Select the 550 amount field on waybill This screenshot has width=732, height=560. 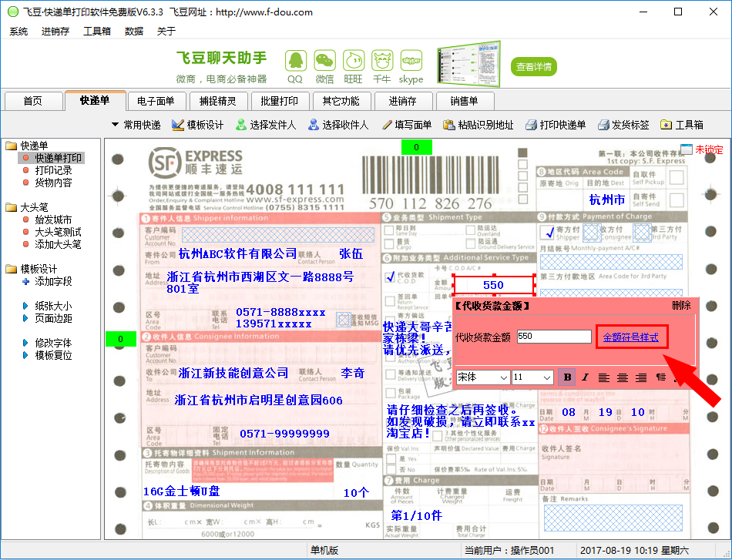[x=493, y=285]
